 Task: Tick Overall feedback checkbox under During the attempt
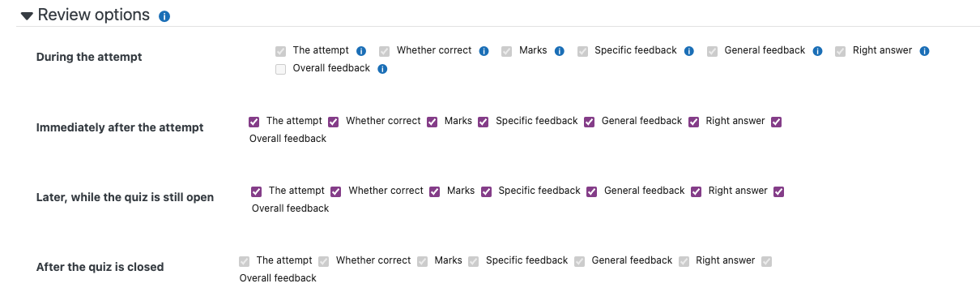[280, 69]
